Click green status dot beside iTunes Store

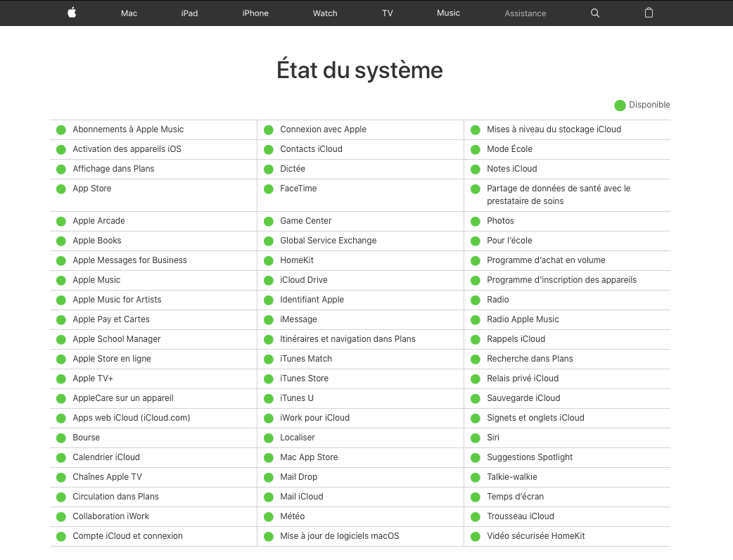coord(268,378)
